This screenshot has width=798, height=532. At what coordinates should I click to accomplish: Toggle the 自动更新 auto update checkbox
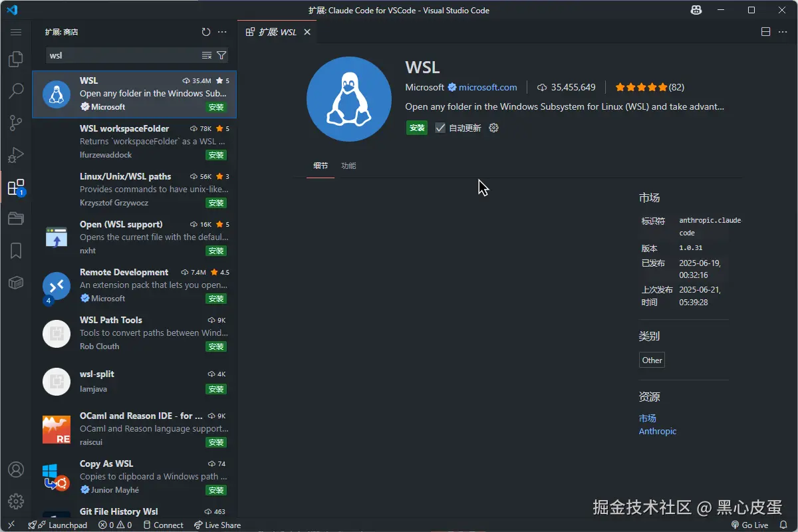coord(440,128)
